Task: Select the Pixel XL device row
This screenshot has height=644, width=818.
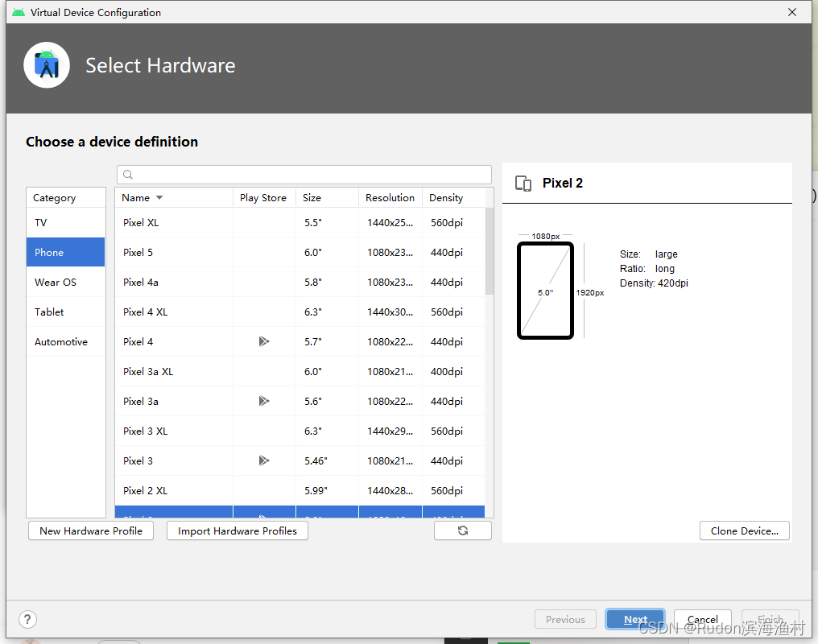Action: click(x=300, y=223)
